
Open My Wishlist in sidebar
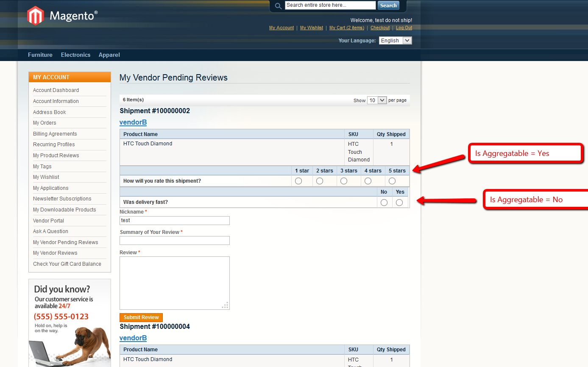coord(46,177)
